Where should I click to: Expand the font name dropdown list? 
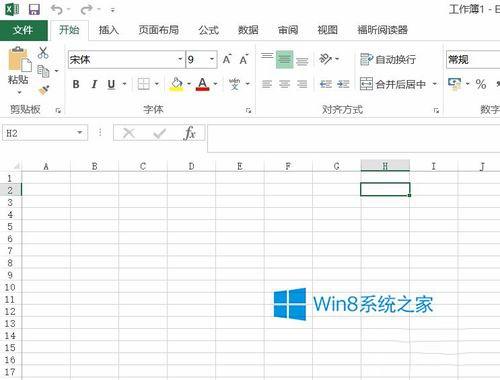[180, 60]
